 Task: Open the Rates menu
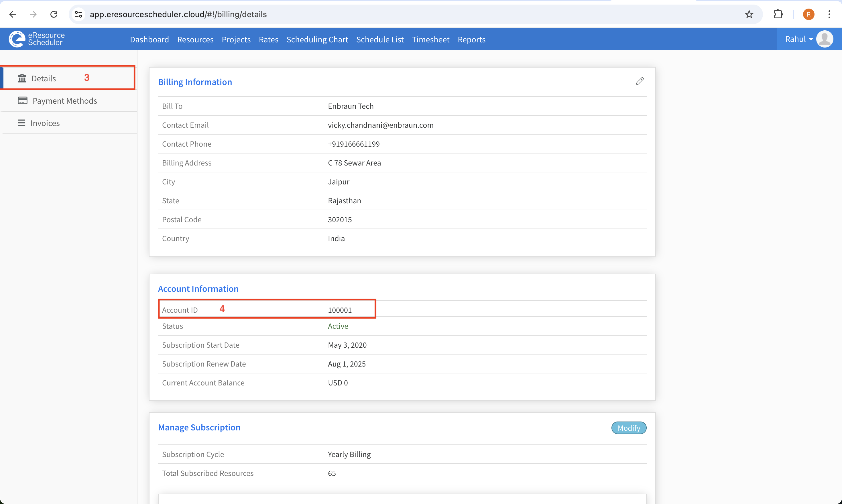click(268, 40)
